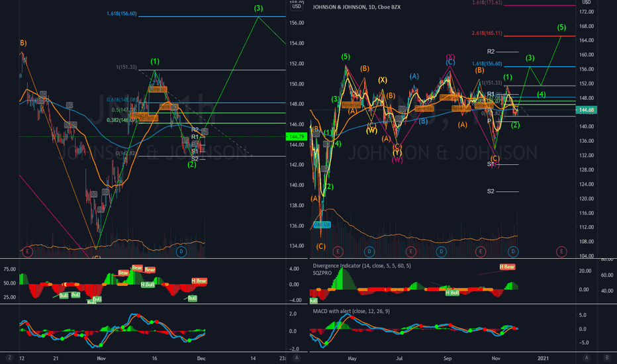The image size is (617, 364).
Task: Select green wave (3) label atop left chart
Action: click(258, 8)
